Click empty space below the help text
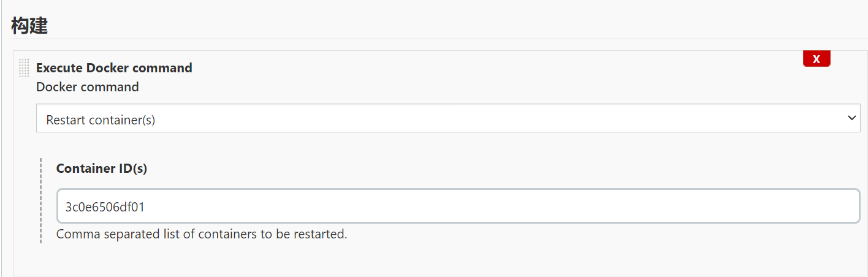The width and height of the screenshot is (868, 277). click(429, 257)
